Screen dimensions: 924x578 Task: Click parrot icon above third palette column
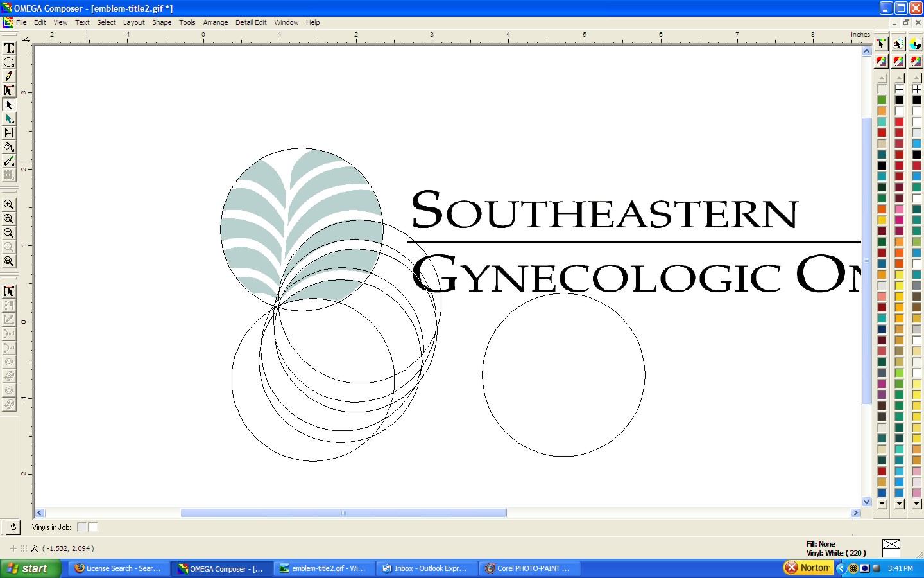[916, 61]
